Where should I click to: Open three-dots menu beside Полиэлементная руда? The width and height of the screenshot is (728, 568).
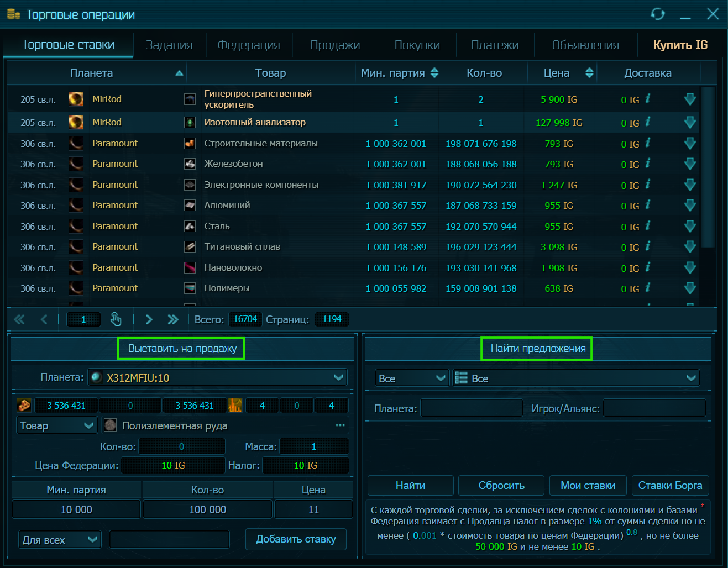pos(340,425)
